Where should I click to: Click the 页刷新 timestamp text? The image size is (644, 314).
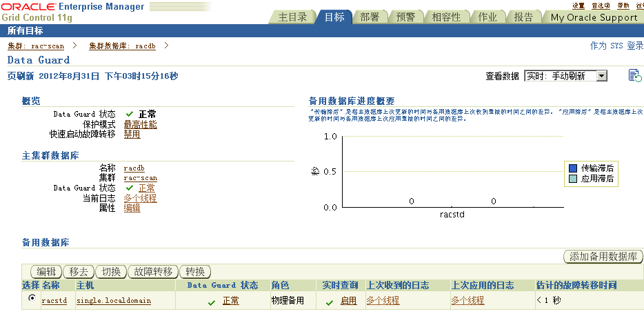coord(93,76)
